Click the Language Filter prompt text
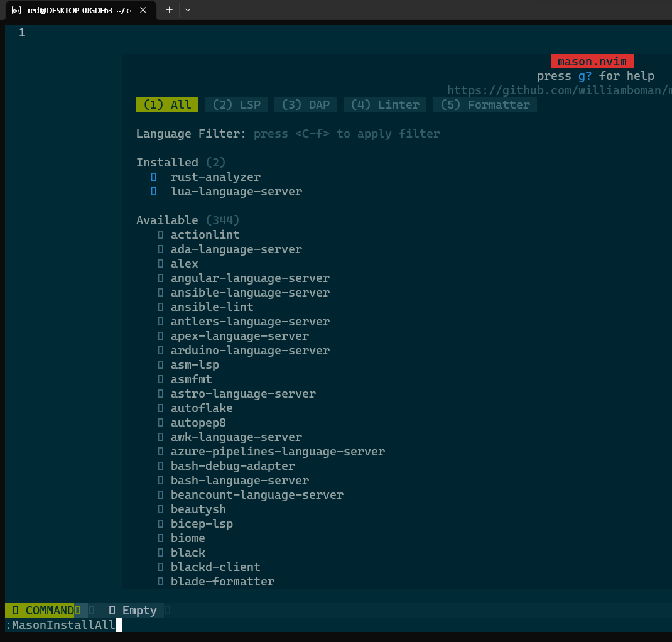This screenshot has height=642, width=672. click(288, 134)
